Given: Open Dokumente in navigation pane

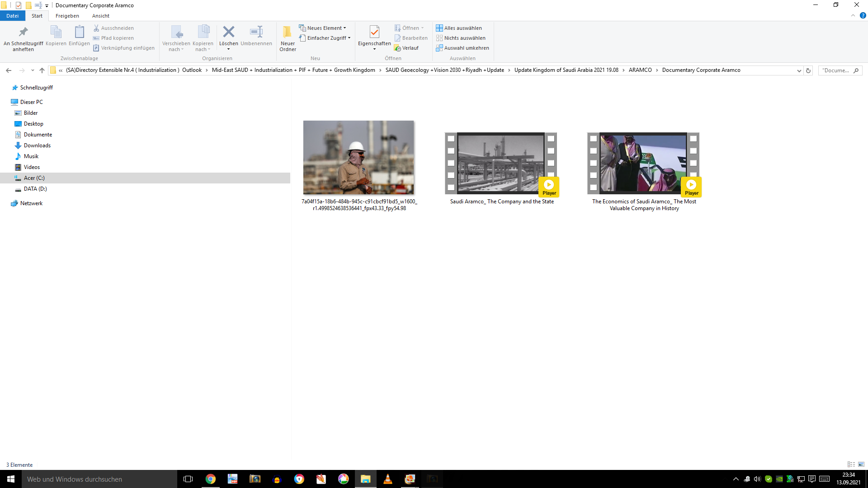Looking at the screenshot, I should click(x=38, y=135).
